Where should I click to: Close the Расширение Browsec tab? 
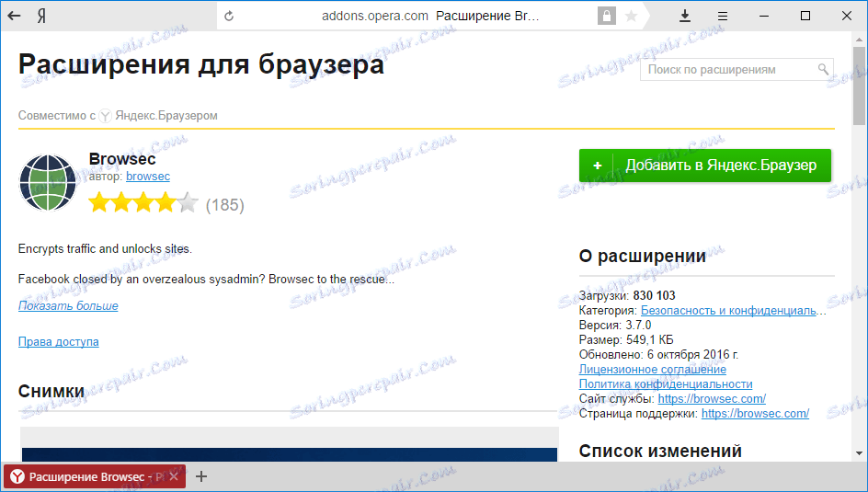click(x=174, y=476)
